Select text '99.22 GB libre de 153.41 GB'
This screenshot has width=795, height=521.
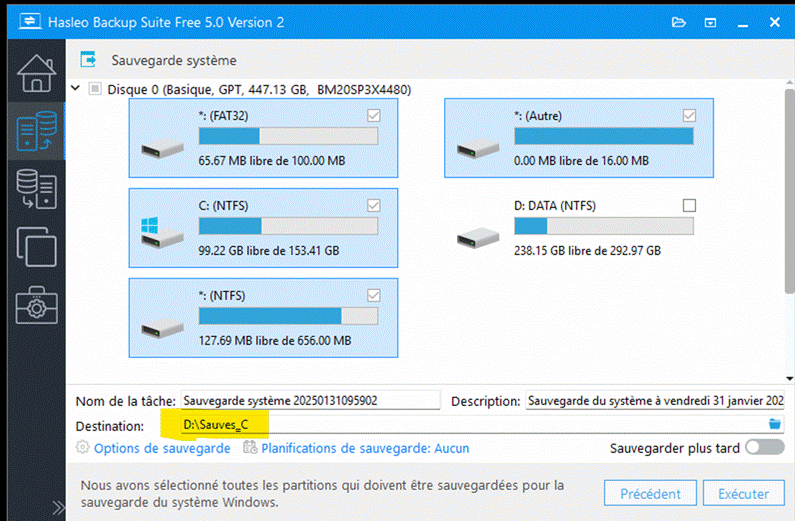269,250
